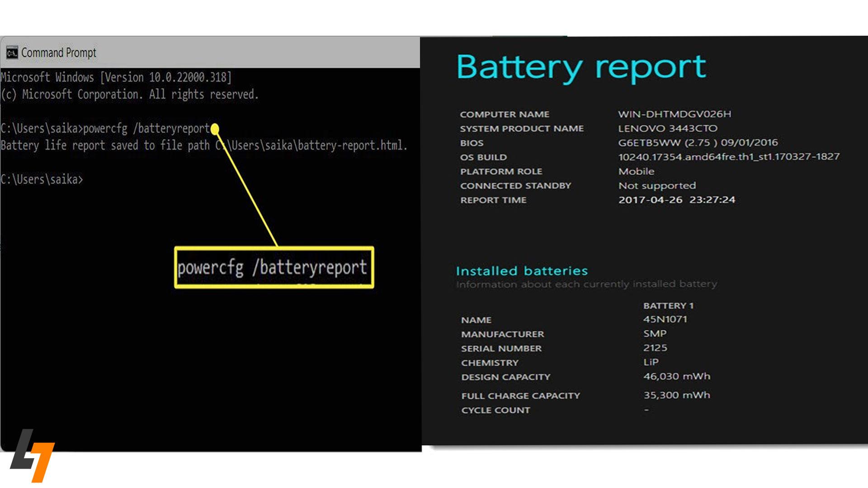Click the yellow callout dot marker
The width and height of the screenshot is (868, 488).
click(215, 129)
